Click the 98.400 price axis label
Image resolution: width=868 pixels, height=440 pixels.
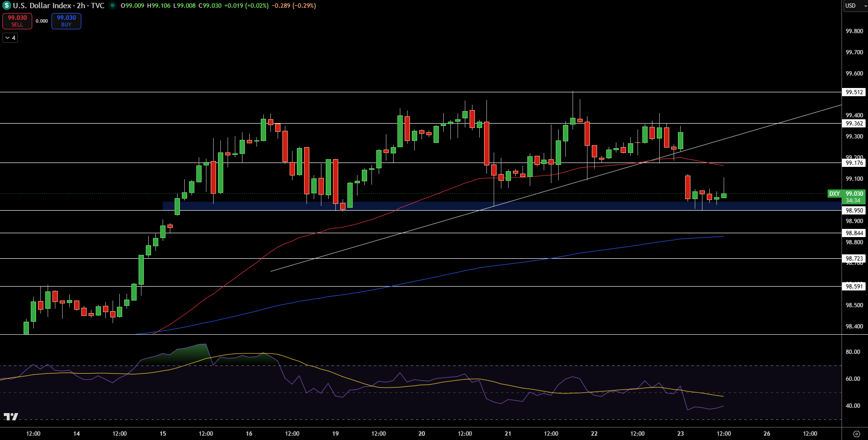click(854, 327)
